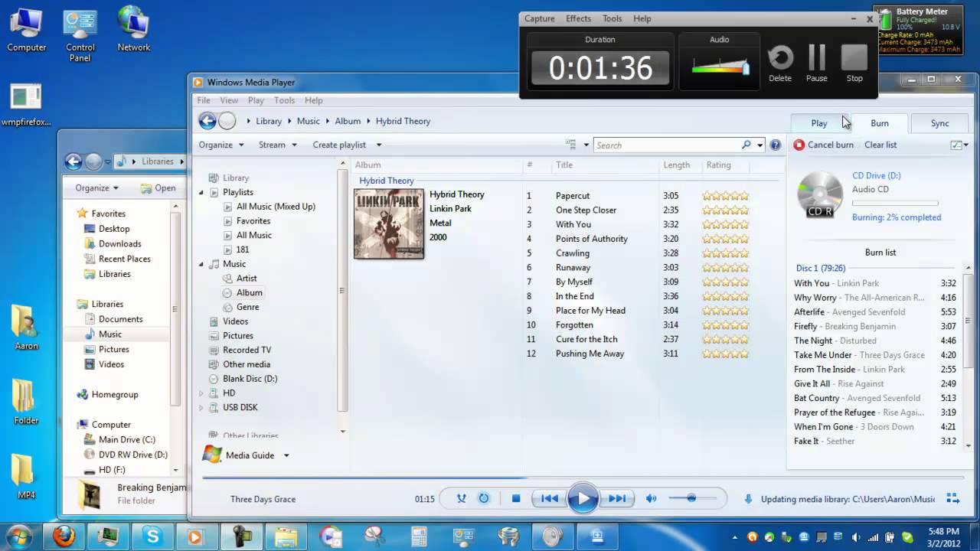The image size is (980, 551).
Task: Open the search options dropdown arrow
Action: pyautogui.click(x=760, y=145)
